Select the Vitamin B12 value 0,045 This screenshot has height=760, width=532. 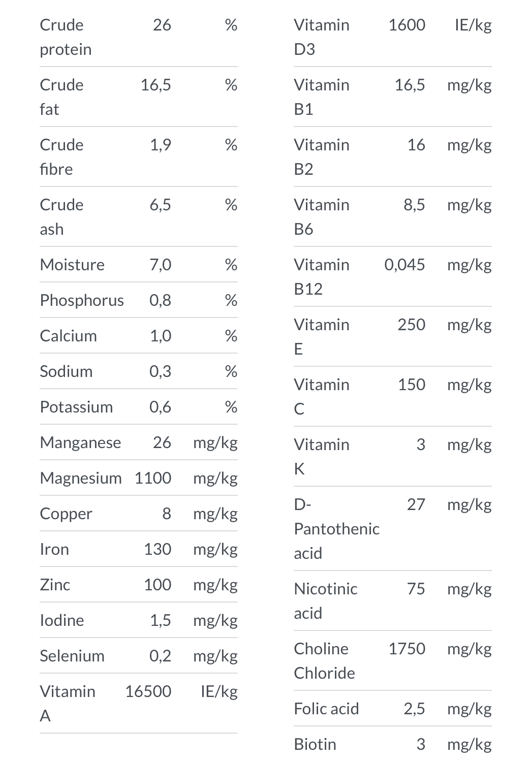[x=405, y=265]
